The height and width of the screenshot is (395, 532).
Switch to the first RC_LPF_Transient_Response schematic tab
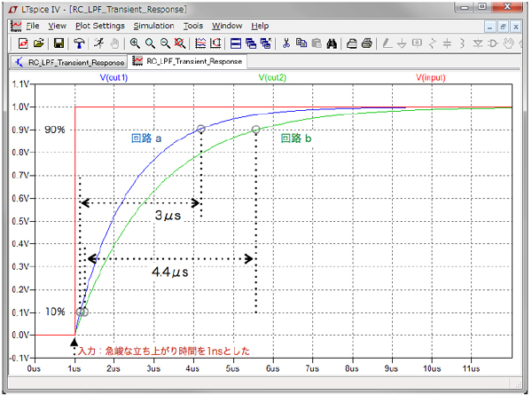point(67,62)
